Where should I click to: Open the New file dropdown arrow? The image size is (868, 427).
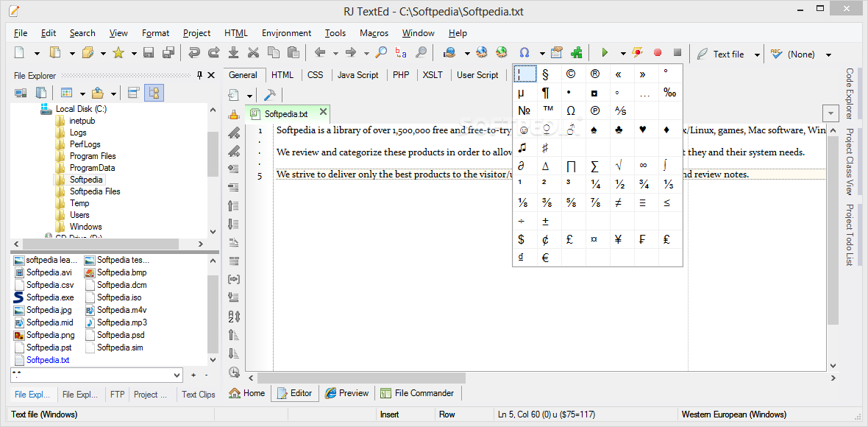pyautogui.click(x=37, y=54)
